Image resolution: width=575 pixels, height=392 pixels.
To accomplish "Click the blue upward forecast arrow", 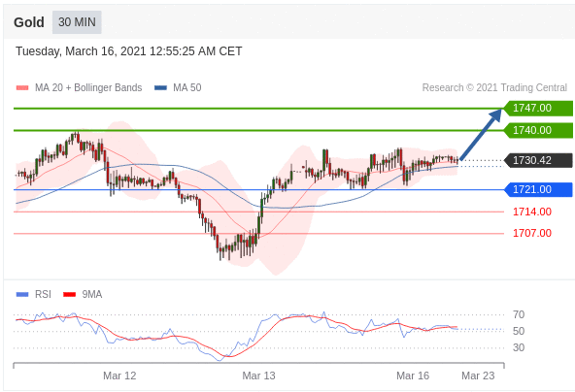I will click(481, 135).
